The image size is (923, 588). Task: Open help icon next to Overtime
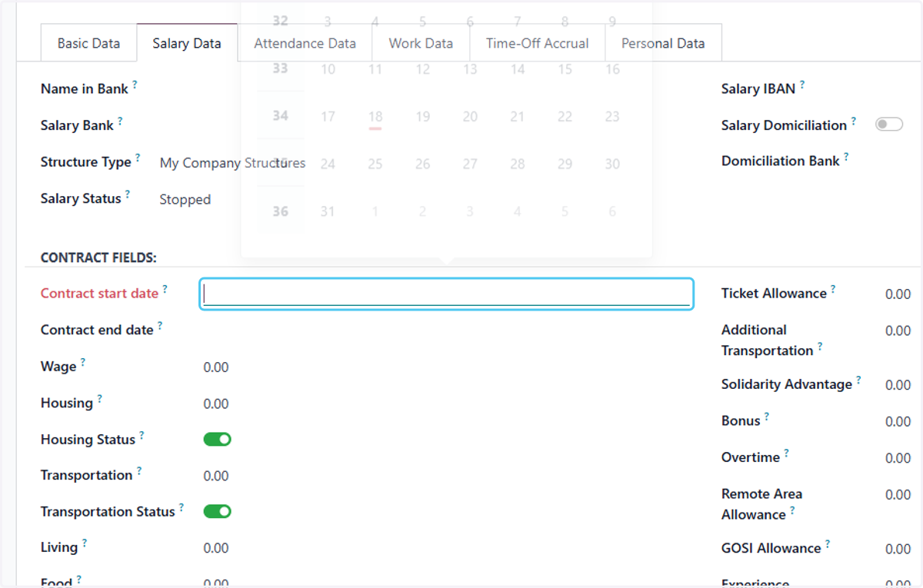(786, 453)
